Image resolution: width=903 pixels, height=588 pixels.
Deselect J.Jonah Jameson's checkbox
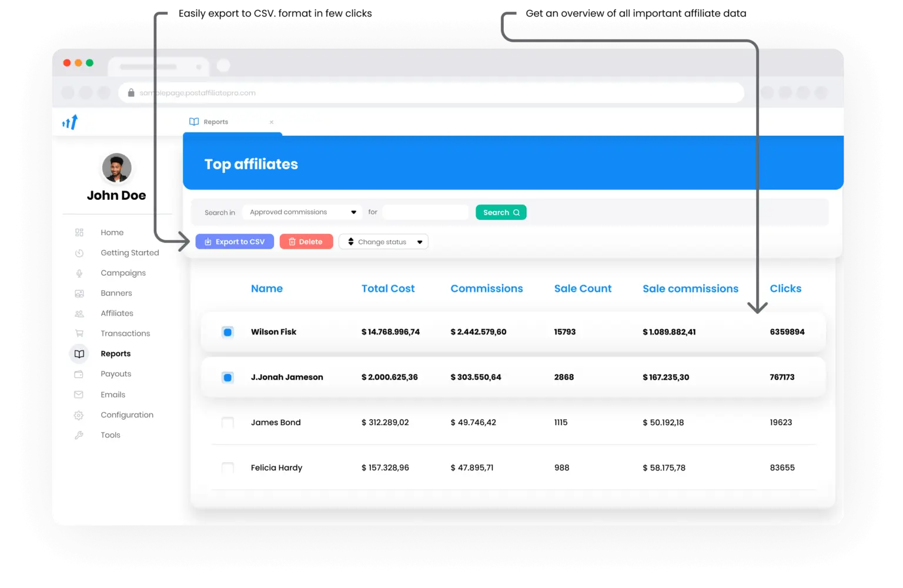228,377
